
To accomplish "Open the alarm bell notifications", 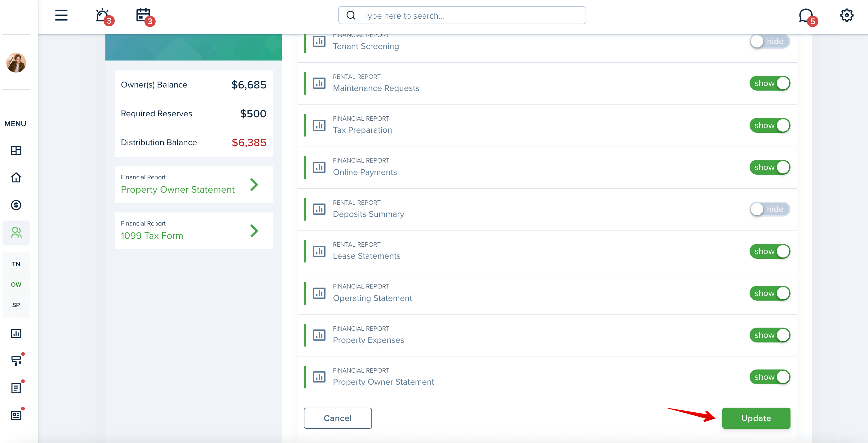I will pyautogui.click(x=102, y=16).
